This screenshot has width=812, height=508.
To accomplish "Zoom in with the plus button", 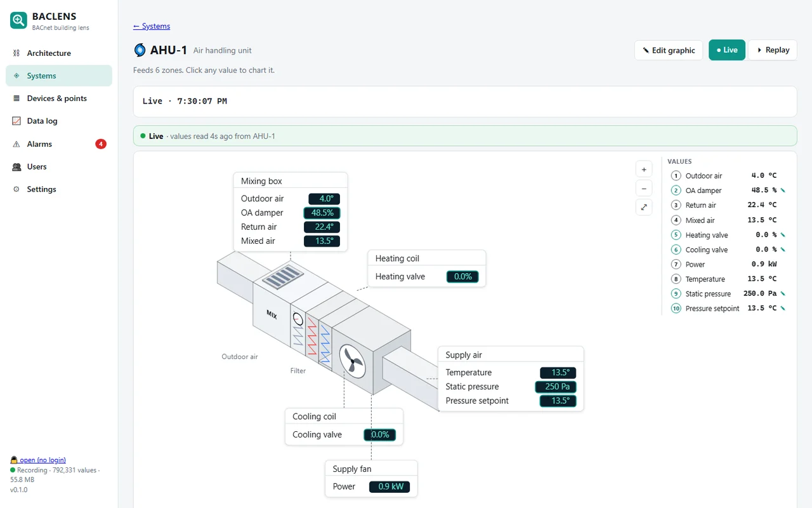I will pos(644,170).
